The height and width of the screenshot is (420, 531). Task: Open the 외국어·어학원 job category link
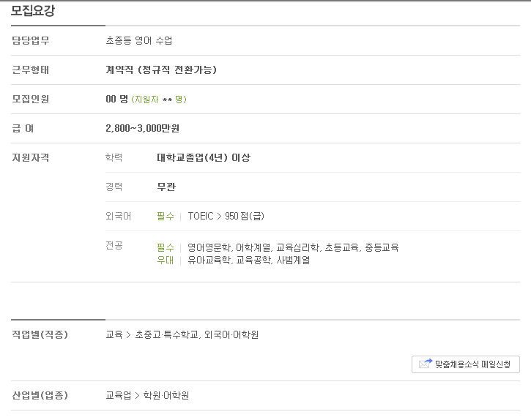click(x=231, y=334)
